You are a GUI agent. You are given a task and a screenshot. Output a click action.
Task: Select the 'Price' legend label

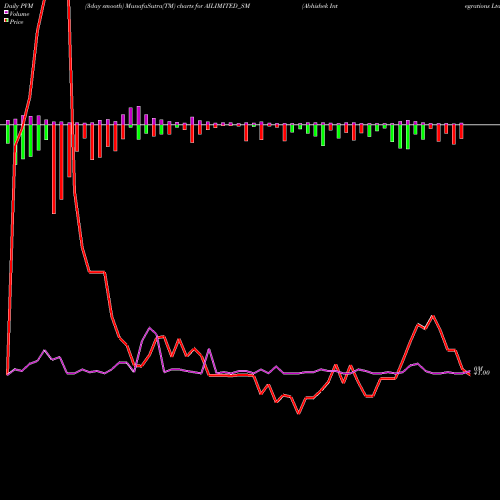tap(16, 22)
